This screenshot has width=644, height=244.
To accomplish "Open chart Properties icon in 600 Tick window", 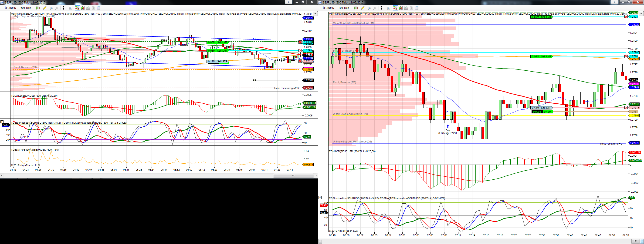I will pyautogui.click(x=99, y=8).
